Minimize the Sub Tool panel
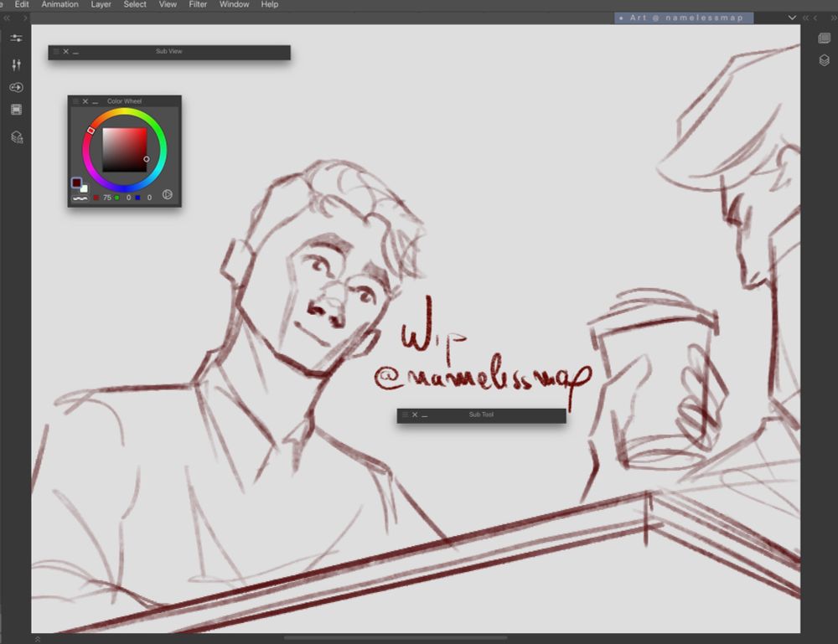This screenshot has height=644, width=838. 424,415
